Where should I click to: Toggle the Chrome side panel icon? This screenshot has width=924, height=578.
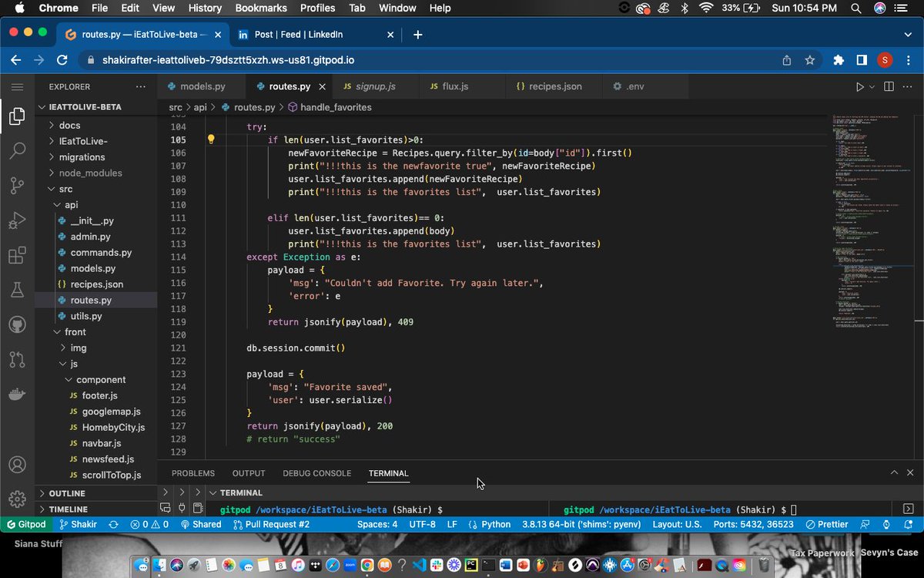click(x=862, y=60)
